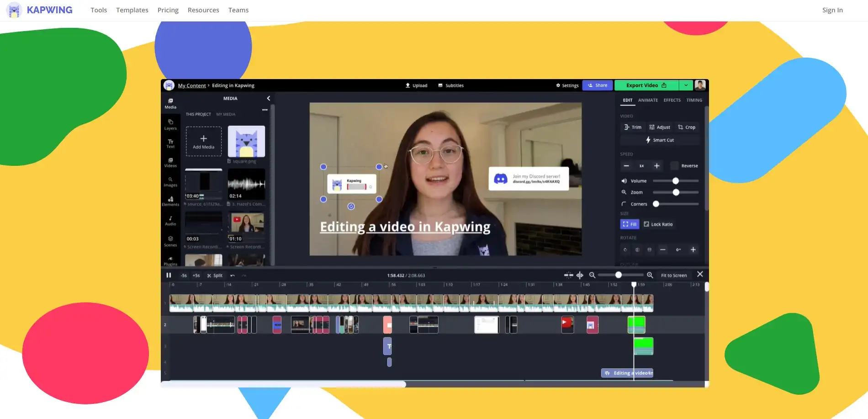Open the Images search sidebar panel
Viewport: 868px width, 419px height.
170,182
